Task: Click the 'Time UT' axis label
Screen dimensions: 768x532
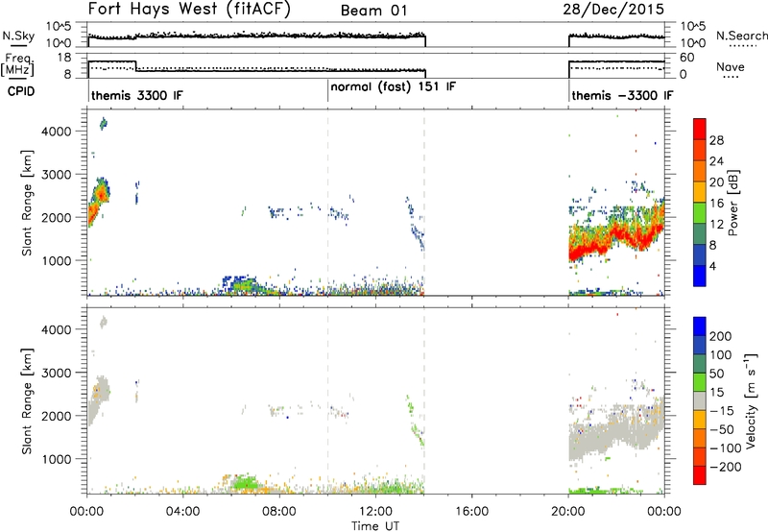Action: coord(375,526)
